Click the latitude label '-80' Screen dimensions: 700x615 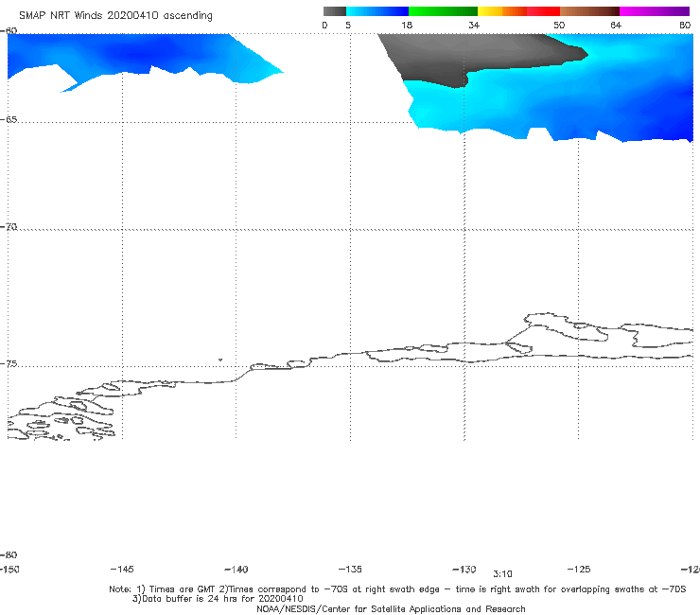point(9,554)
